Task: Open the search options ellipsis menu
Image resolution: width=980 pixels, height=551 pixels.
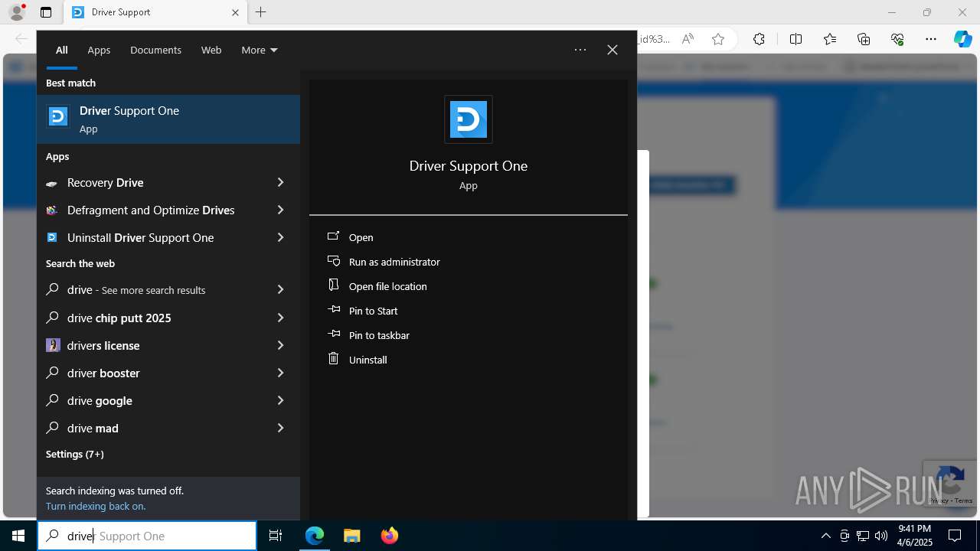Action: (580, 50)
